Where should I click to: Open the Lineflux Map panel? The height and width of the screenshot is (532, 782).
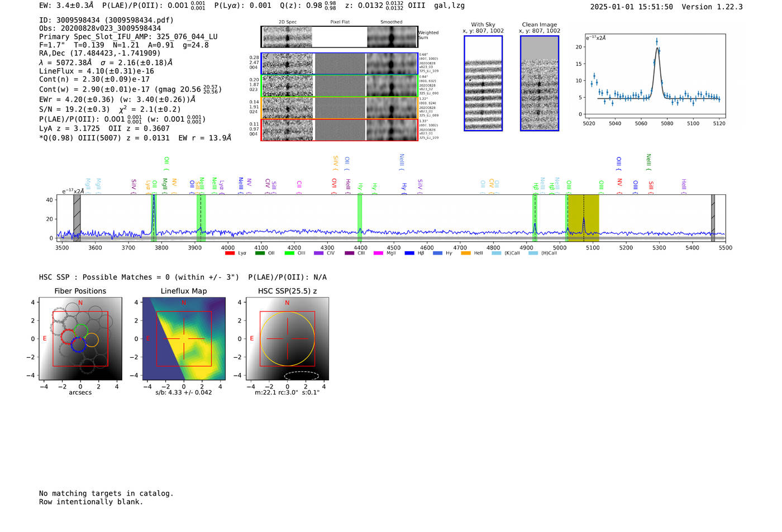click(184, 339)
